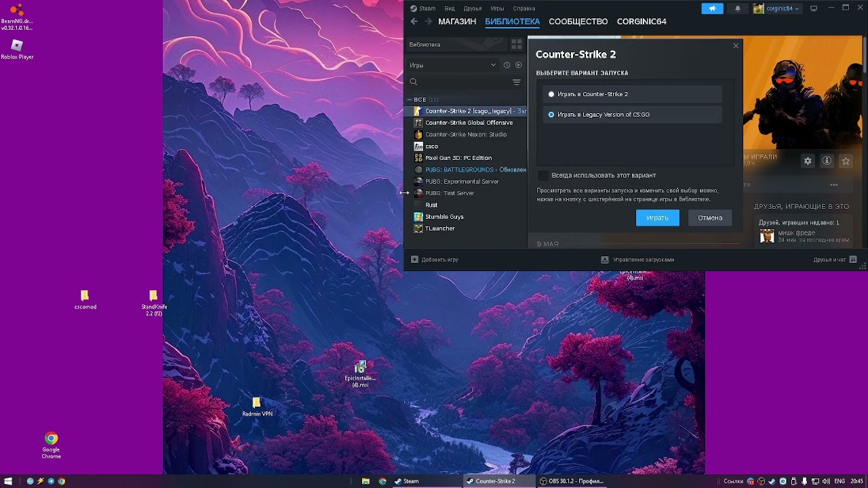This screenshot has width=868, height=488.
Task: Select Stumble Guys in library
Action: (x=467, y=217)
